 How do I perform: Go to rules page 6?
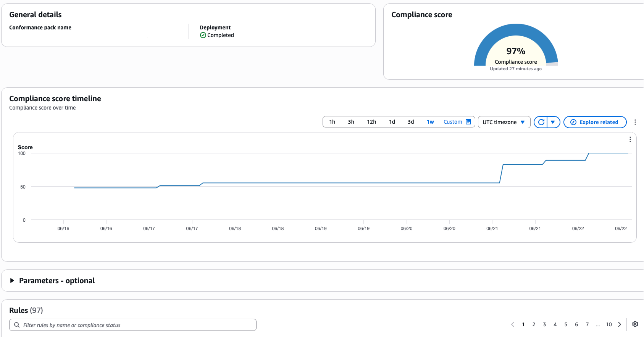[576, 324]
